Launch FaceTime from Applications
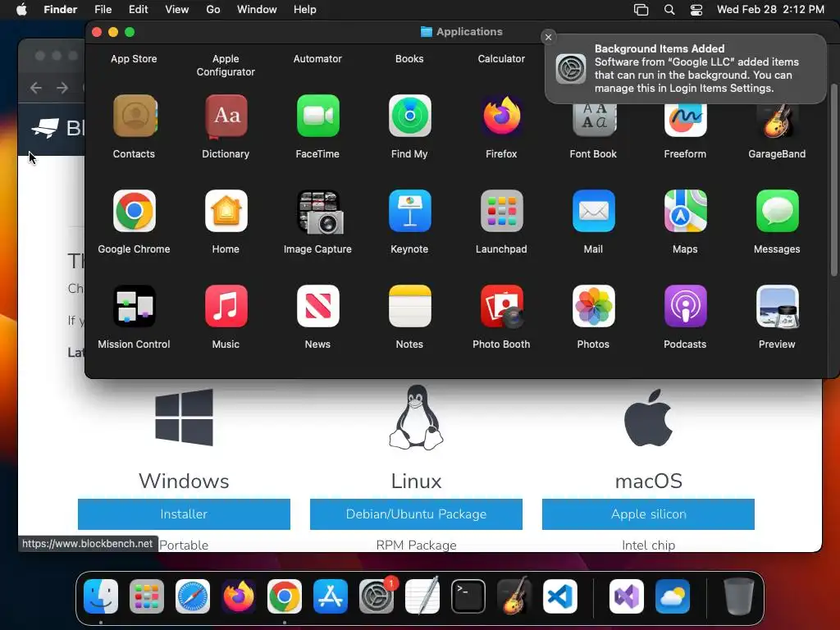The height and width of the screenshot is (630, 840). click(317, 116)
